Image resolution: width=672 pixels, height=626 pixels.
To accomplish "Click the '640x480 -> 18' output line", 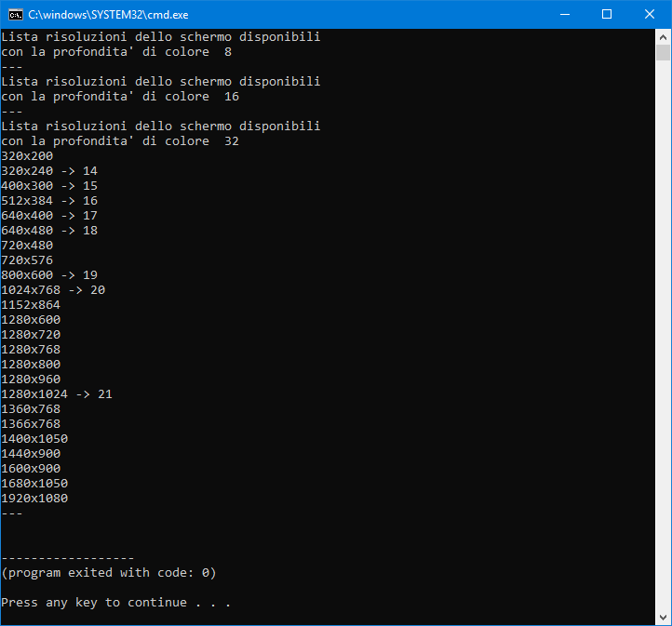I will pos(49,231).
